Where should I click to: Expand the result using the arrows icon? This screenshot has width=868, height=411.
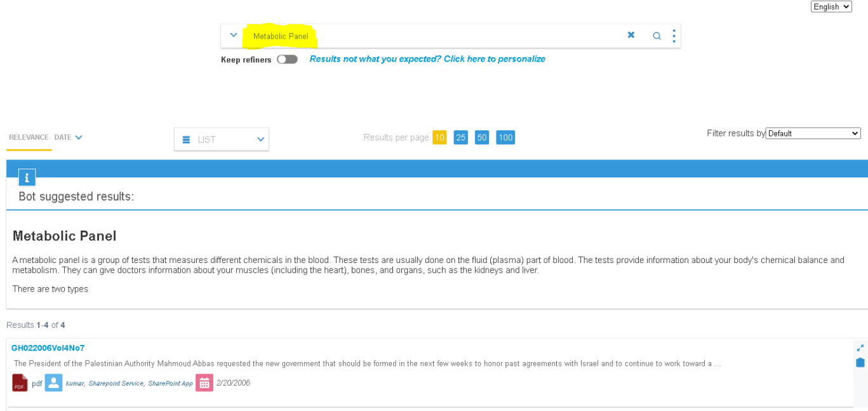860,348
